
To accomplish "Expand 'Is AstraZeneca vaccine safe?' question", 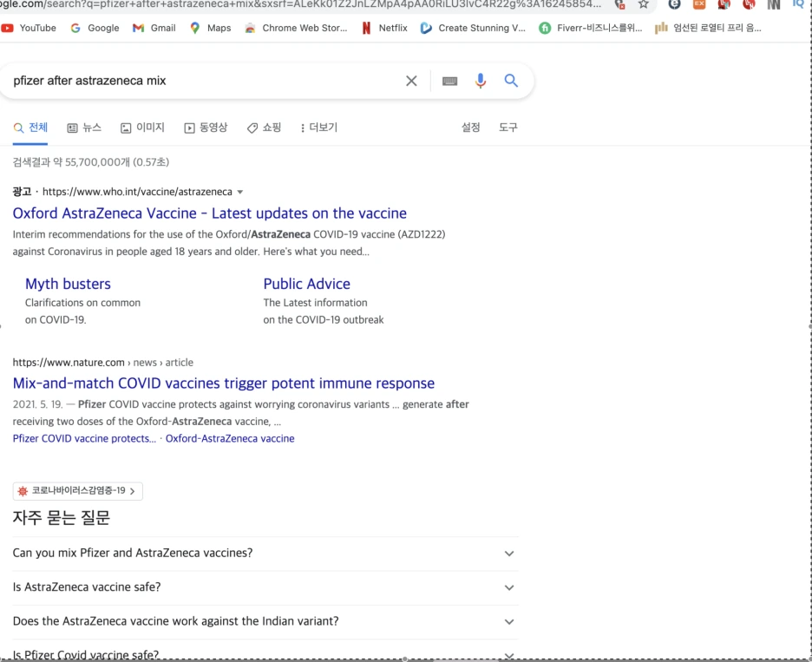I will 265,587.
